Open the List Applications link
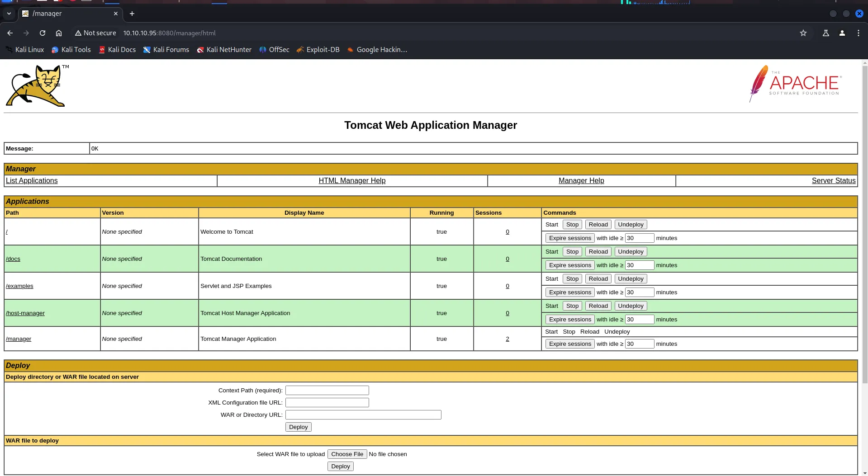The width and height of the screenshot is (868, 476). [x=32, y=181]
